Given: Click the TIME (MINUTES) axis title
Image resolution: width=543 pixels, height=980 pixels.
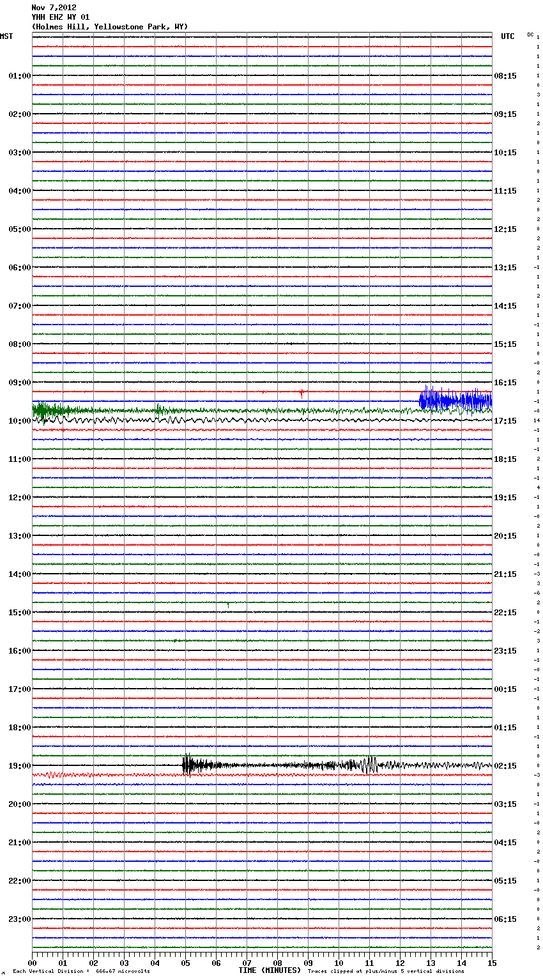Looking at the screenshot, I should [x=270, y=970].
